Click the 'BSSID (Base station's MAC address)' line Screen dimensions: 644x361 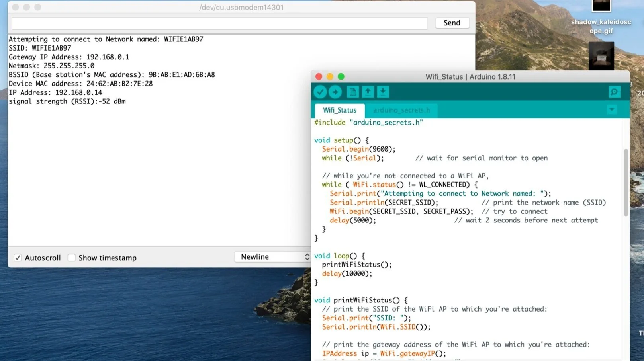(x=112, y=75)
